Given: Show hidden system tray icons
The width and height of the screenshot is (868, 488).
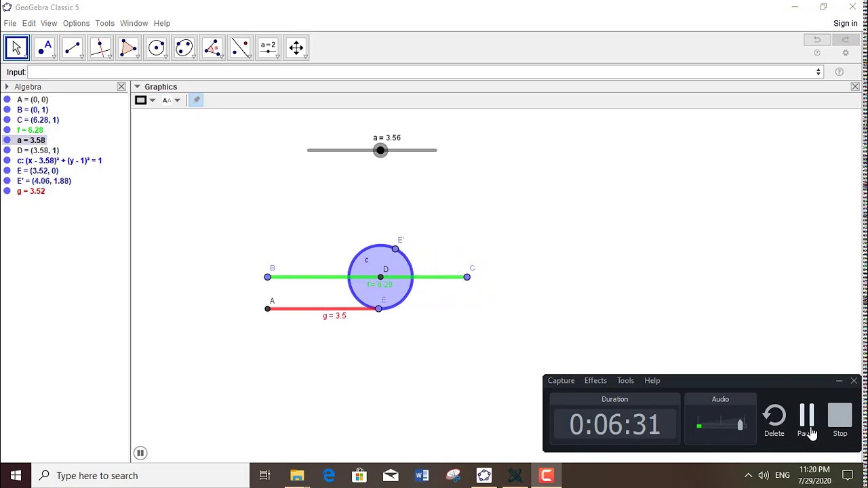Looking at the screenshot, I should click(x=748, y=475).
